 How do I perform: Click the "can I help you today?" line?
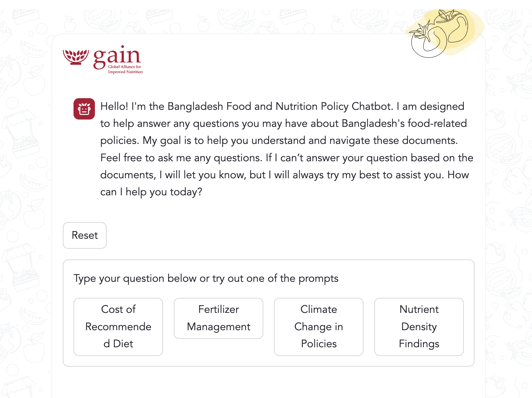coord(151,192)
